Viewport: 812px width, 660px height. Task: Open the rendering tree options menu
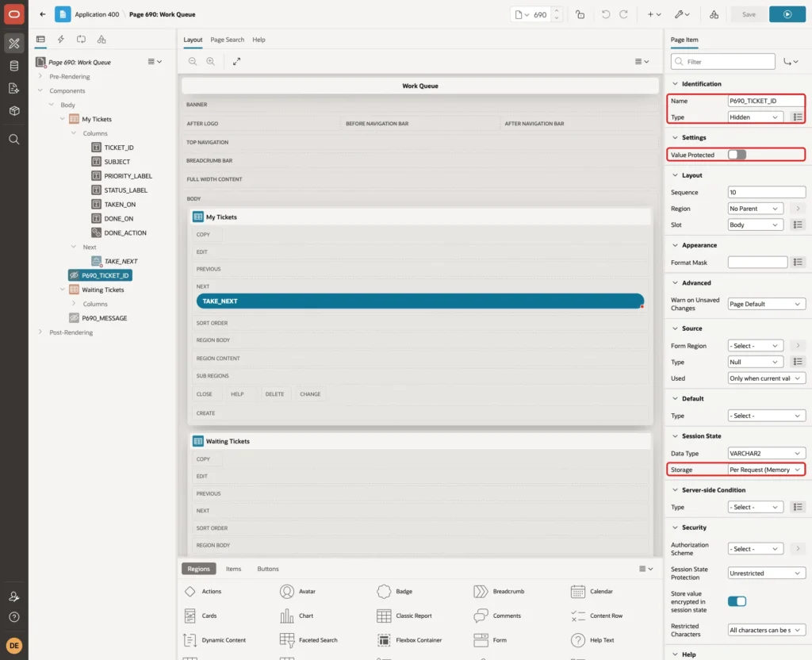155,62
